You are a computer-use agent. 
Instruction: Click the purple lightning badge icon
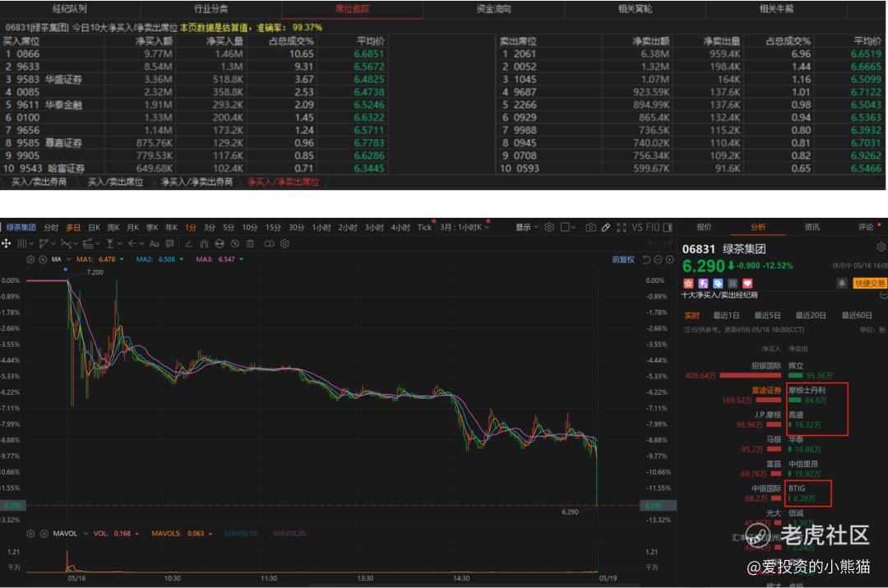tap(703, 283)
